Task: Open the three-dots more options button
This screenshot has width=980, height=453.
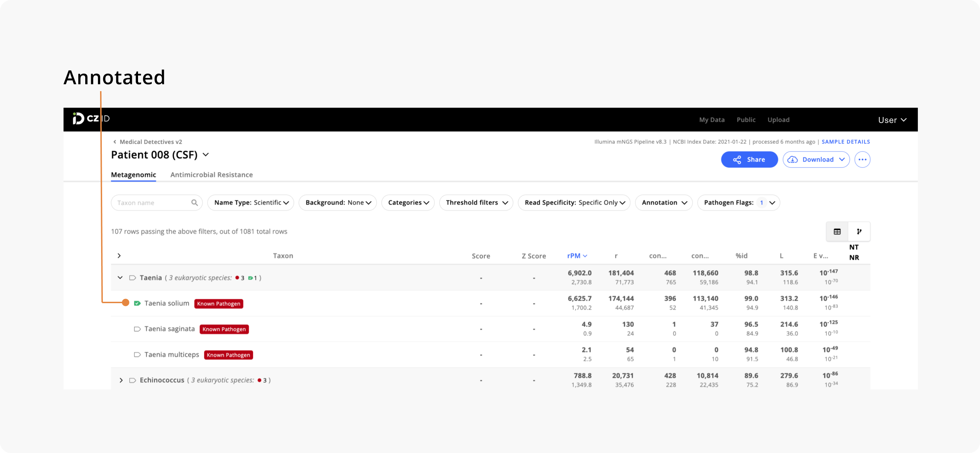Action: click(x=862, y=160)
